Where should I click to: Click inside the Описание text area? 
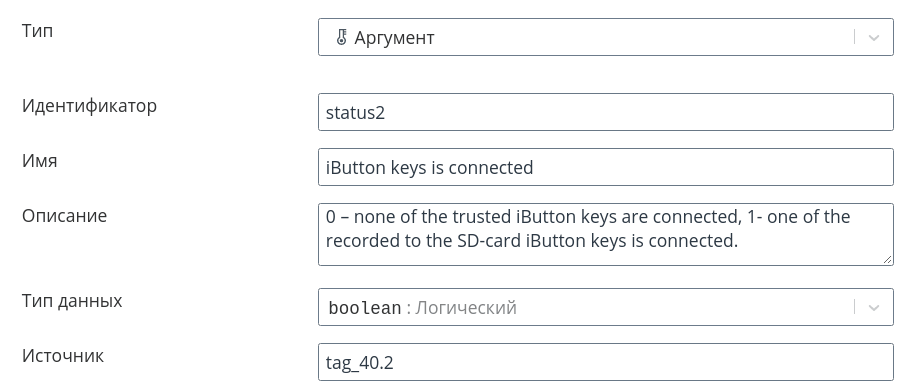[x=606, y=235]
